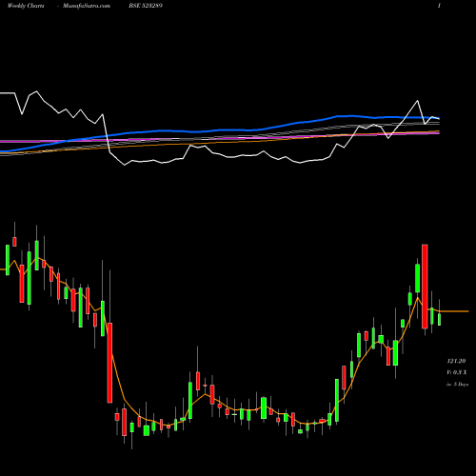This screenshot has height=476, width=476.
Task: Click the 'in 5 Days' label
Action: [x=457, y=385]
